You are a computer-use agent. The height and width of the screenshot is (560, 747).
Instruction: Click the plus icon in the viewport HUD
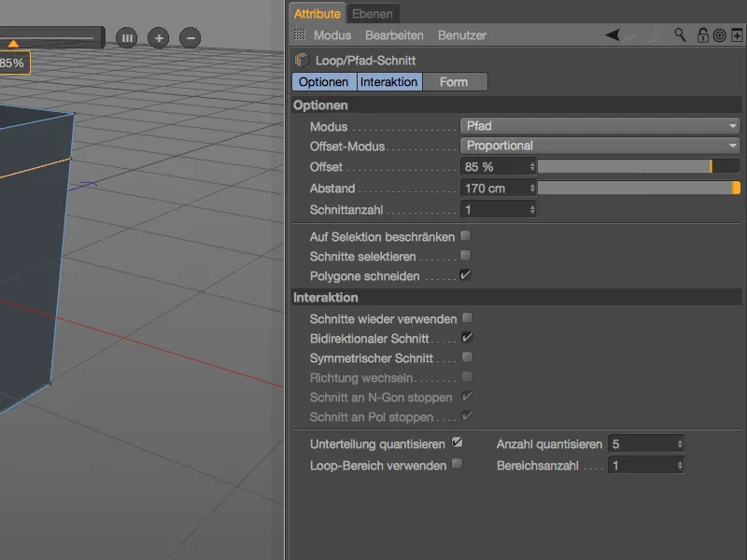pyautogui.click(x=159, y=38)
